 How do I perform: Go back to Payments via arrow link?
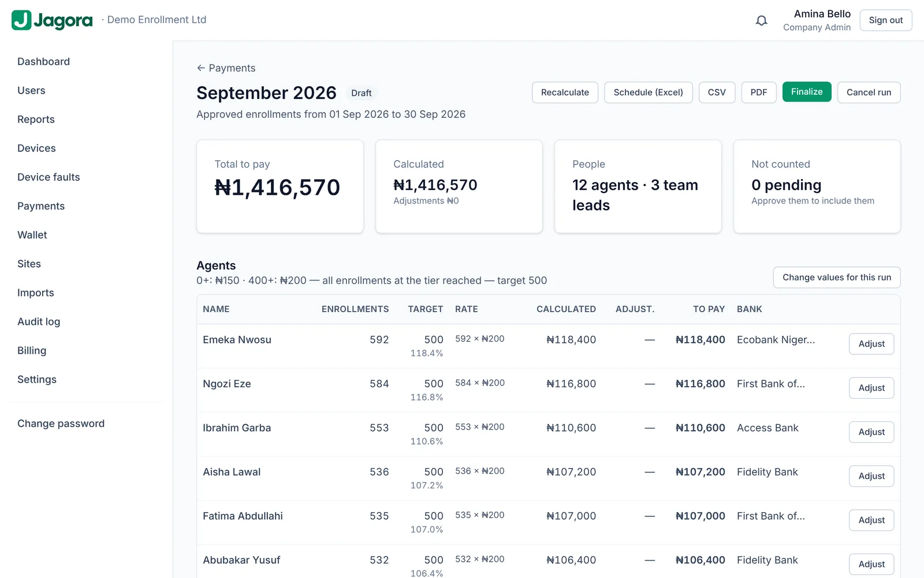[x=226, y=68]
